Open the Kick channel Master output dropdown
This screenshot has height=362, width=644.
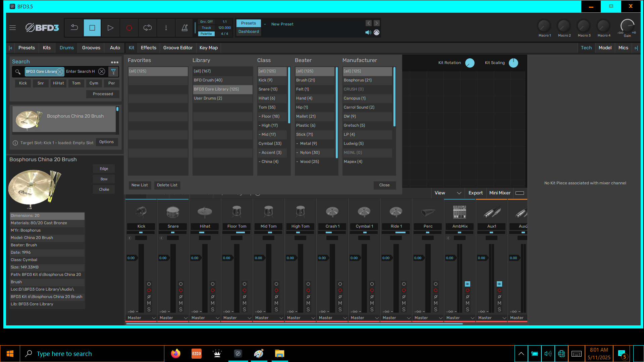pyautogui.click(x=141, y=318)
